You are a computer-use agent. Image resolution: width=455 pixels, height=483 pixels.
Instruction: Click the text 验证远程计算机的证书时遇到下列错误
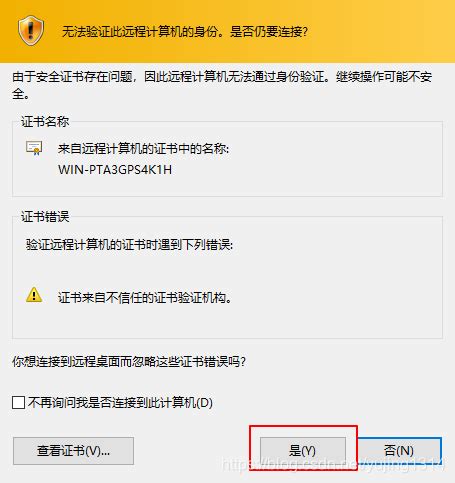coord(129,245)
